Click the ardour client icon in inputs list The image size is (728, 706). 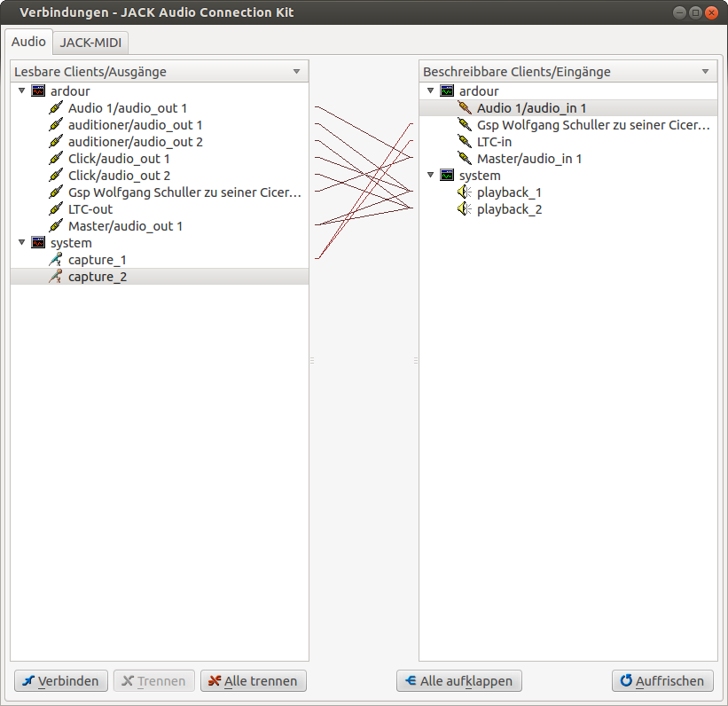[447, 91]
